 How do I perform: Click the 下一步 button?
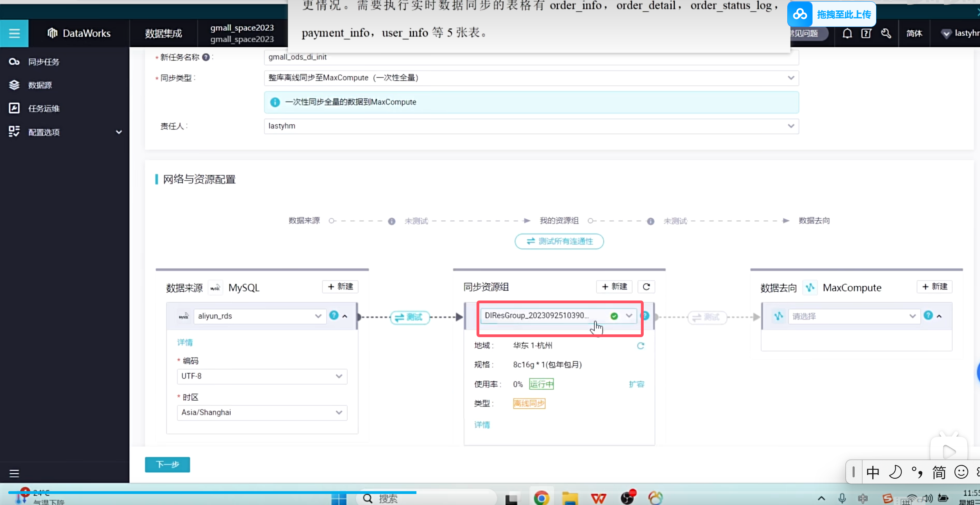click(x=167, y=464)
